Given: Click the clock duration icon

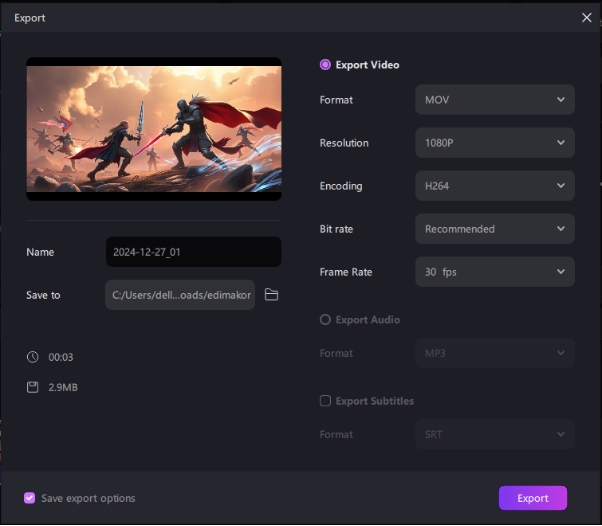Looking at the screenshot, I should pos(33,357).
